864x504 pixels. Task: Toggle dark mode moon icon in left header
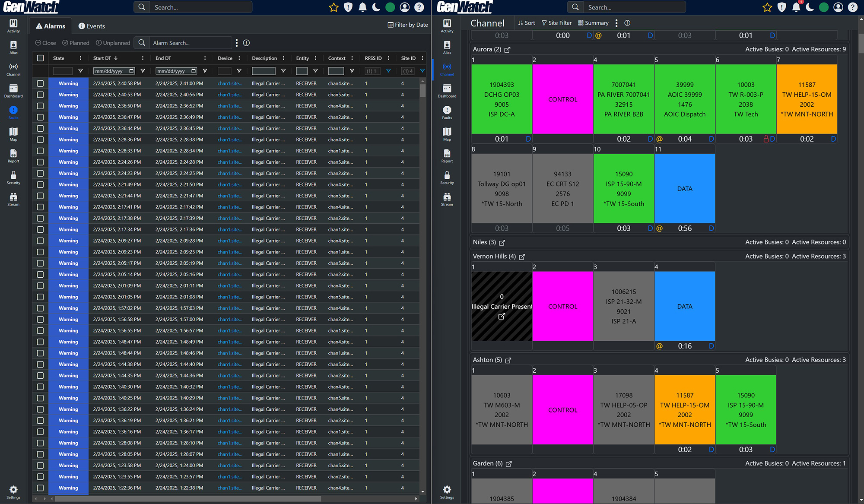tap(376, 7)
